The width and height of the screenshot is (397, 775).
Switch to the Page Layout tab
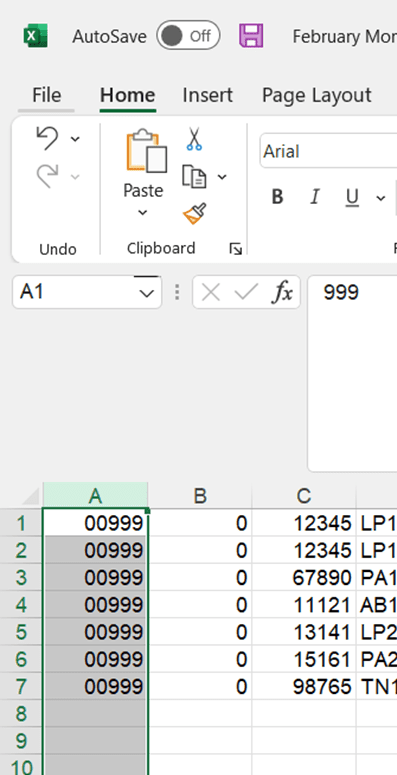317,95
